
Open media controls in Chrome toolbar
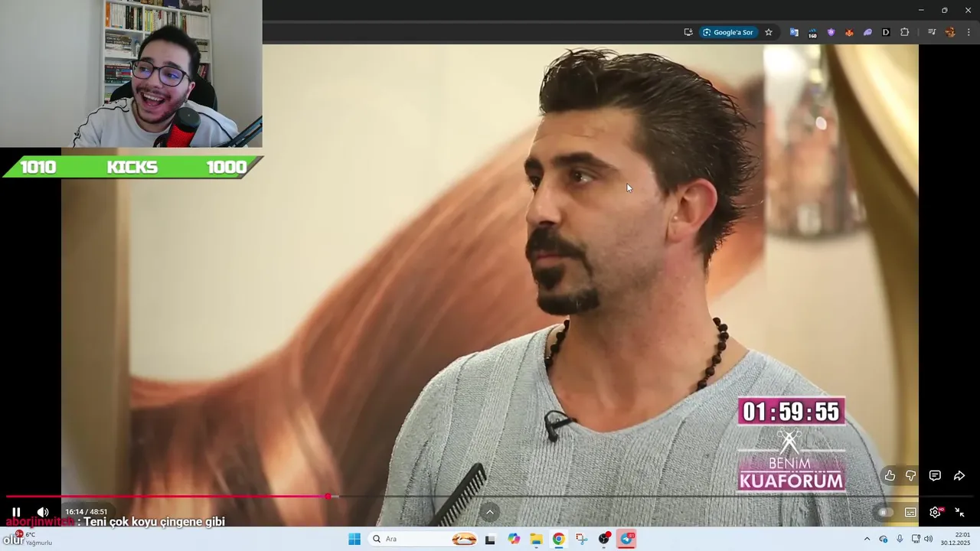pyautogui.click(x=932, y=32)
